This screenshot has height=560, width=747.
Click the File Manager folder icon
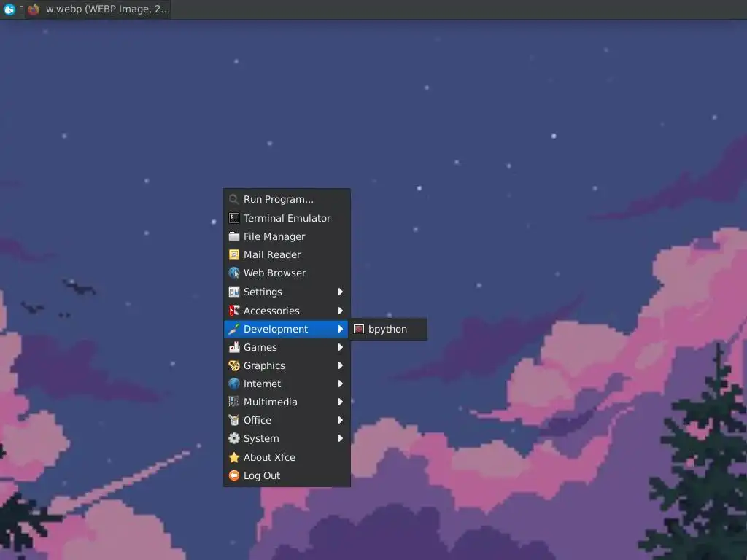click(x=234, y=236)
